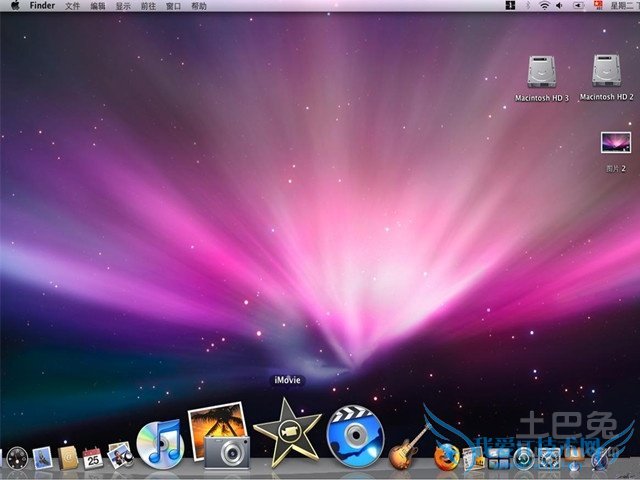
Task: Open the 窗口 menu
Action: [173, 6]
